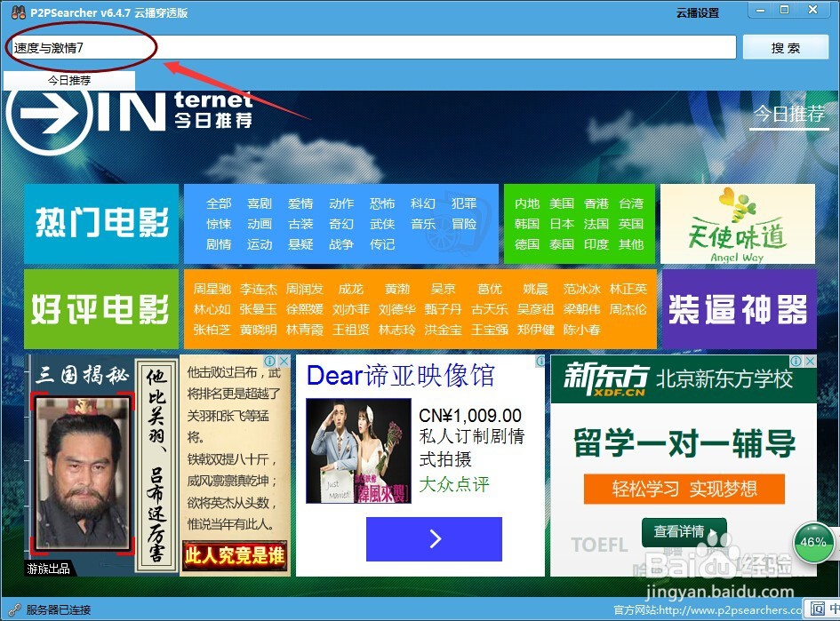Choose actress 张柏芝
Image resolution: width=840 pixels, height=621 pixels.
pyautogui.click(x=212, y=330)
